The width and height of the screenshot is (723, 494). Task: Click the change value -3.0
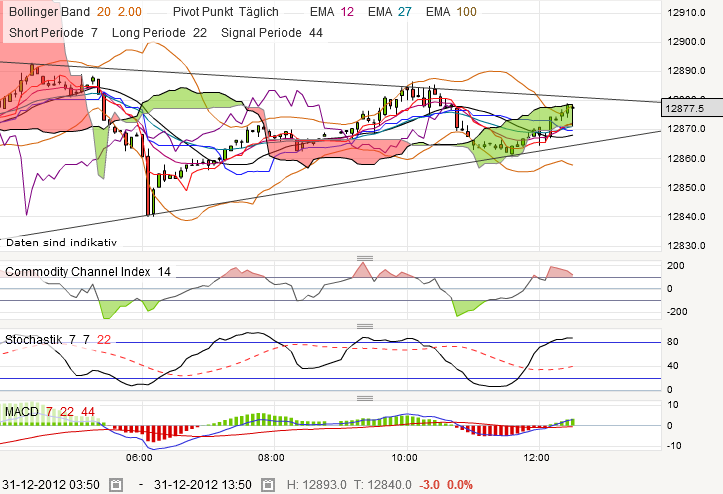(429, 485)
